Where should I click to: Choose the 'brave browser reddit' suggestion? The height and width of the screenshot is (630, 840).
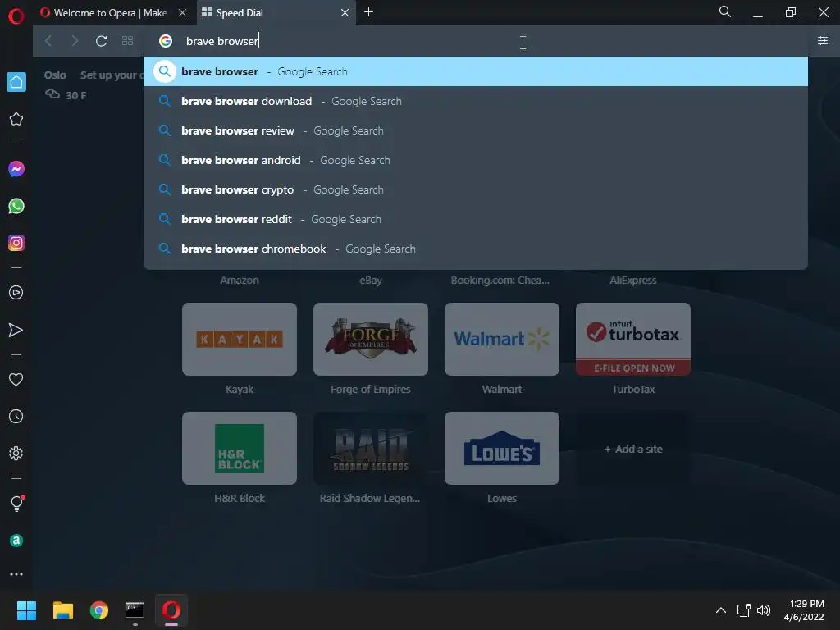(x=476, y=219)
